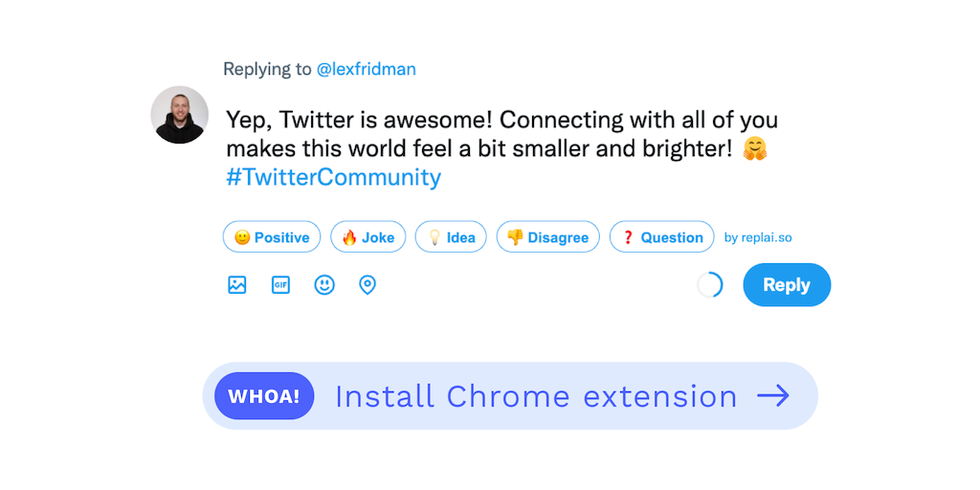Pick the Idea reply tone
The image size is (980, 490).
coord(451,237)
